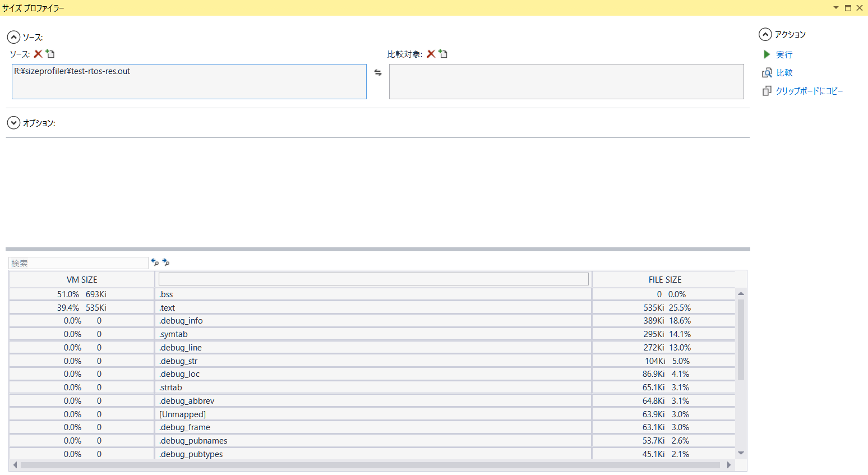Image resolution: width=868 pixels, height=475 pixels.
Task: Remove the source file with the red X
Action: point(38,54)
